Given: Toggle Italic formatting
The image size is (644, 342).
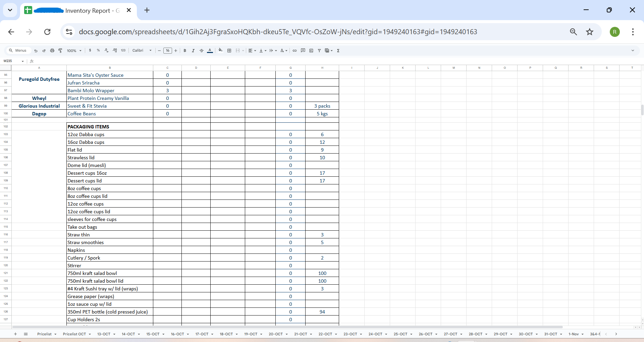Looking at the screenshot, I should (193, 51).
